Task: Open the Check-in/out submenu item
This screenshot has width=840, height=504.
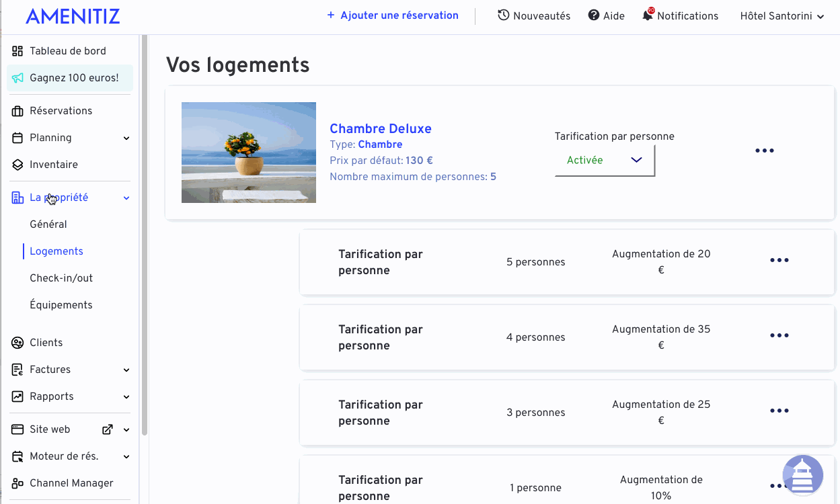Action: tap(61, 278)
